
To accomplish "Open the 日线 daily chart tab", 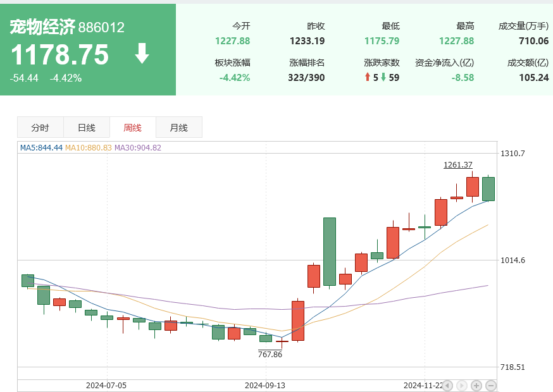I will [x=86, y=127].
